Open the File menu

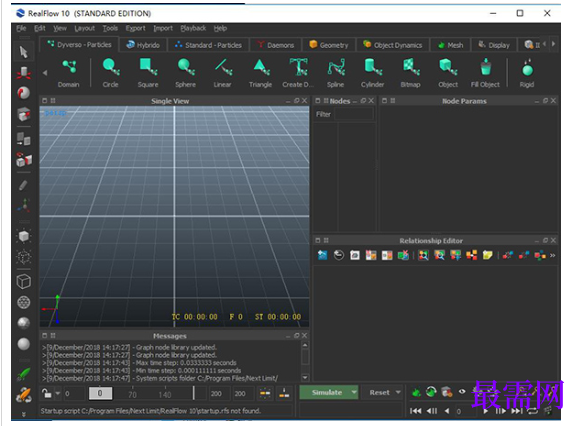(x=21, y=28)
